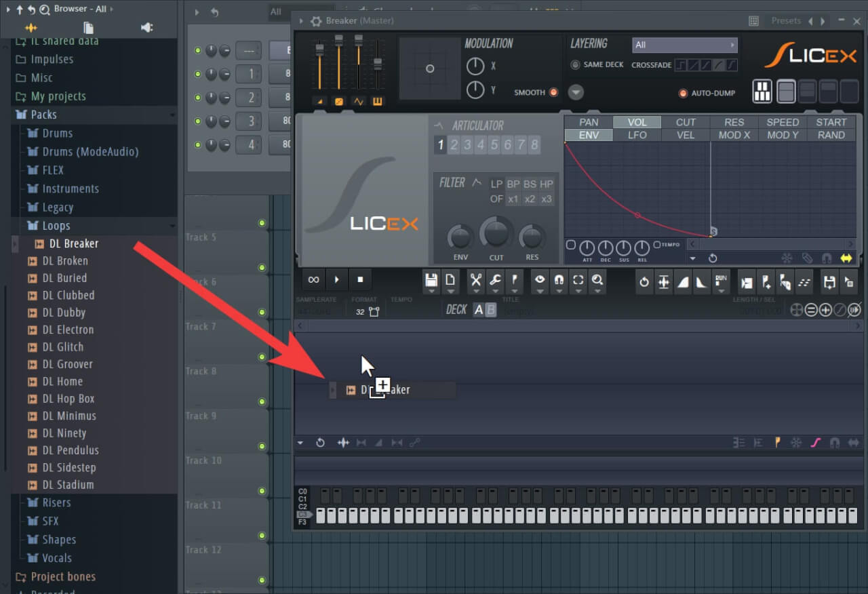Screen dimensions: 868x594
Task: Select the slice tool (scissors) in Slicex toolbar
Action: tap(475, 281)
